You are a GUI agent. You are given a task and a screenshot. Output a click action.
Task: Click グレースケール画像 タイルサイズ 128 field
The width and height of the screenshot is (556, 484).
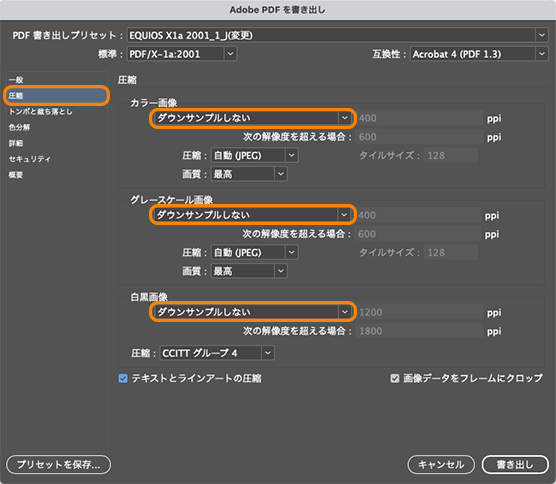tap(451, 252)
